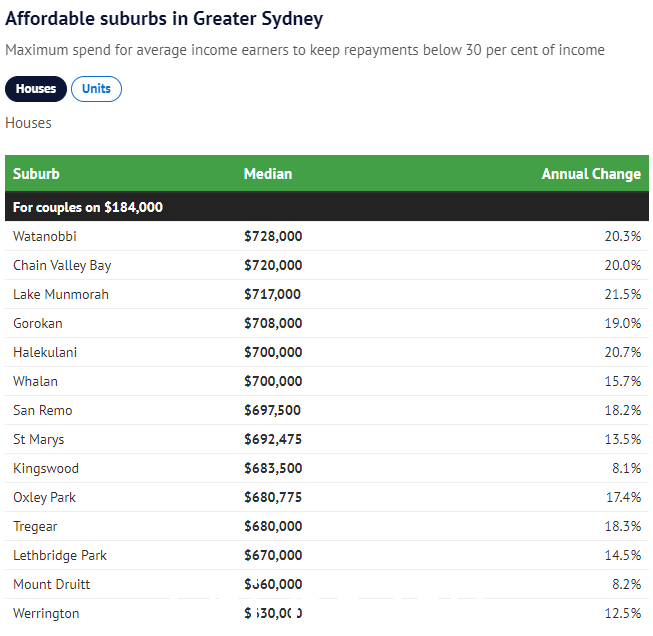Select the Chain Valley Bay row

point(62,265)
